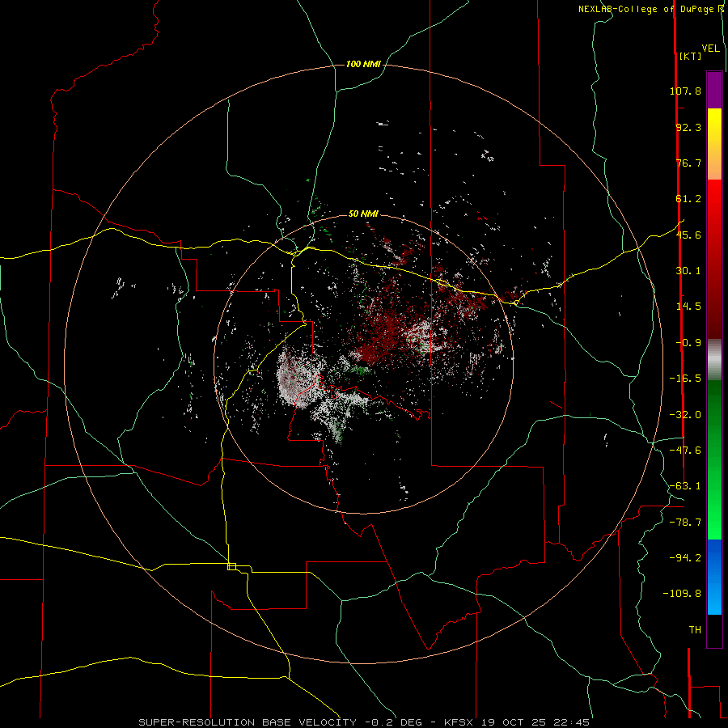Image resolution: width=728 pixels, height=728 pixels.
Task: Click the -0.9 value on velocity scale
Action: (x=688, y=343)
